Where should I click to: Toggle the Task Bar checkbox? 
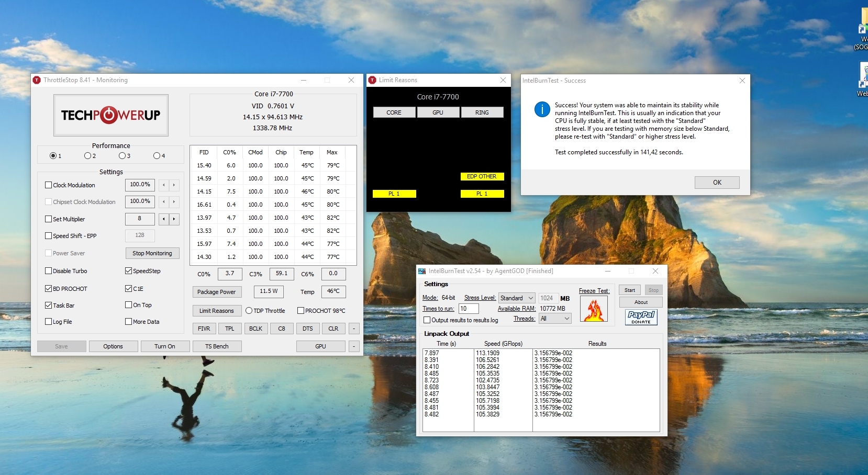coord(49,306)
